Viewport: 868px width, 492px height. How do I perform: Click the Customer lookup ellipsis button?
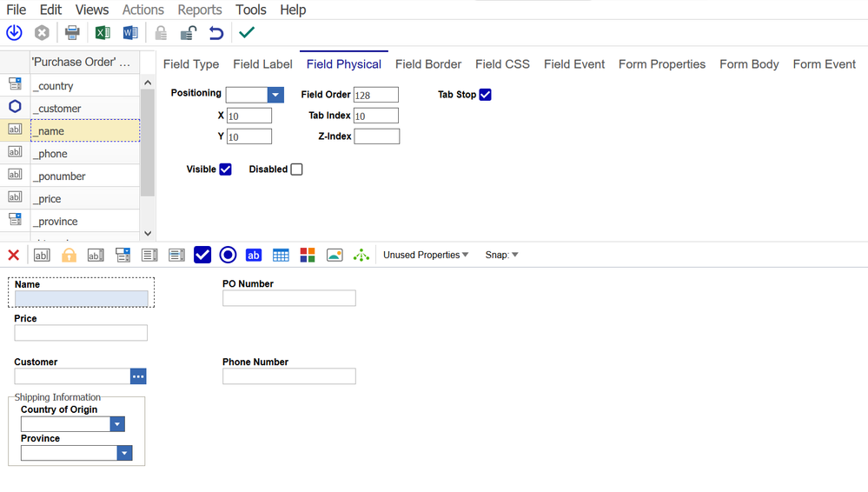tap(138, 376)
